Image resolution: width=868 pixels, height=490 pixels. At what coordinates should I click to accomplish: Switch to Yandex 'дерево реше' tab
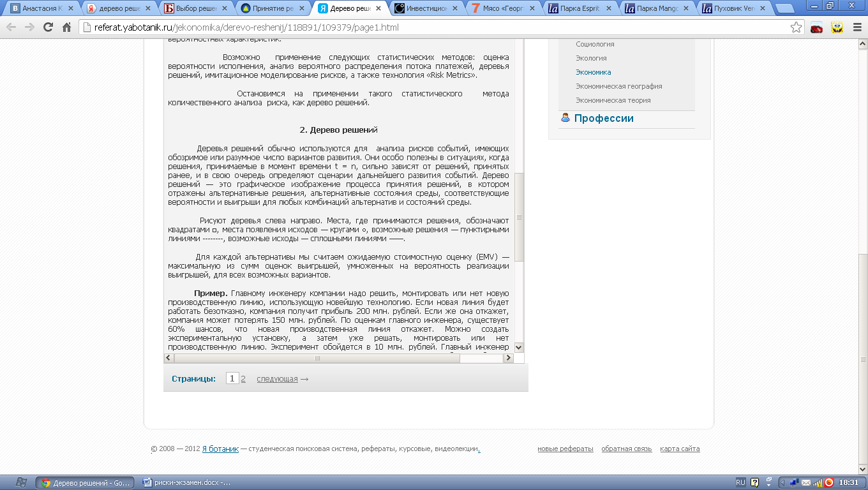(119, 9)
